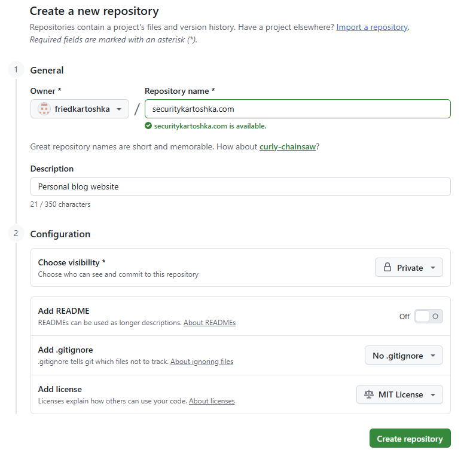Click the Create repository button
Screen dimensions: 476x462
[x=410, y=438]
